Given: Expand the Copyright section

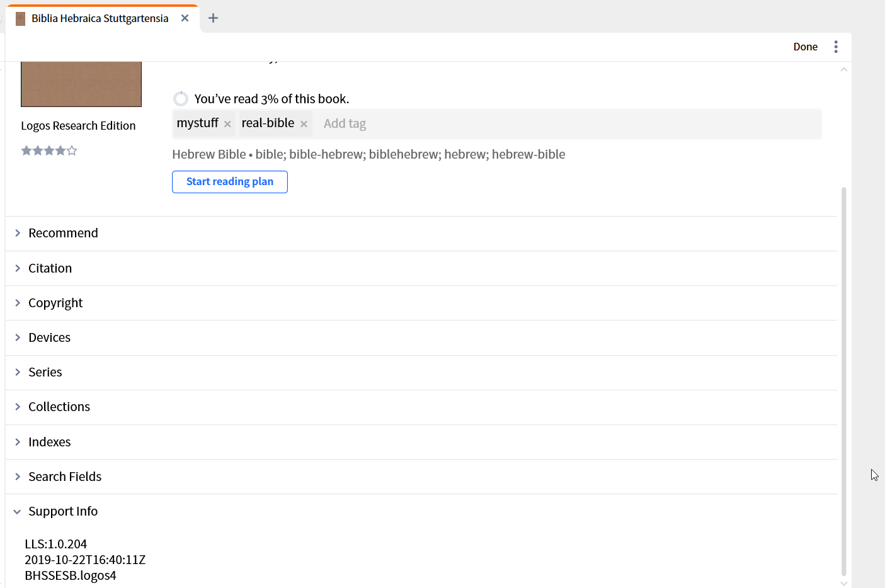Looking at the screenshot, I should [421, 303].
